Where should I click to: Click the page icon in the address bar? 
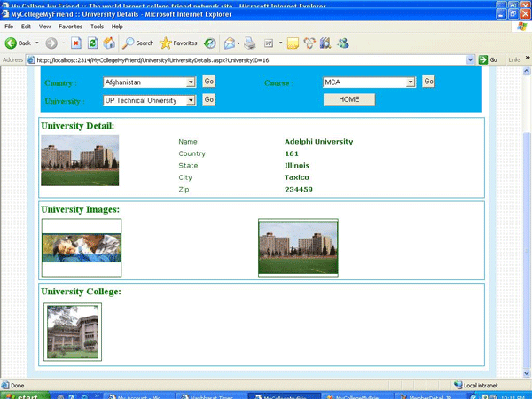pyautogui.click(x=31, y=60)
